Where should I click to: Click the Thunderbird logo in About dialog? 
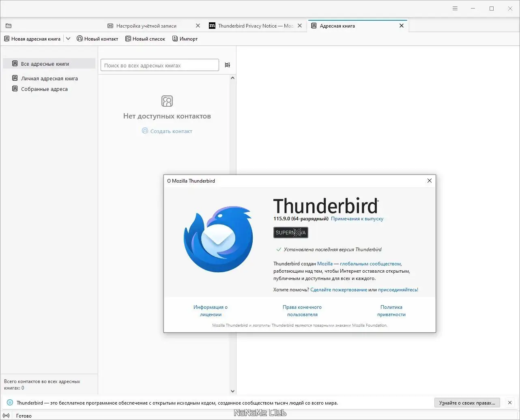(x=218, y=239)
